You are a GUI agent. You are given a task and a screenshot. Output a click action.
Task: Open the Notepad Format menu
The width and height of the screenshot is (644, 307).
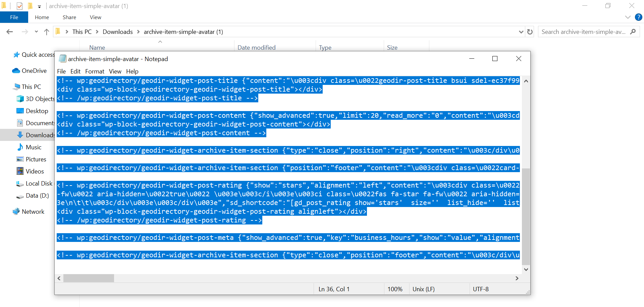[95, 71]
